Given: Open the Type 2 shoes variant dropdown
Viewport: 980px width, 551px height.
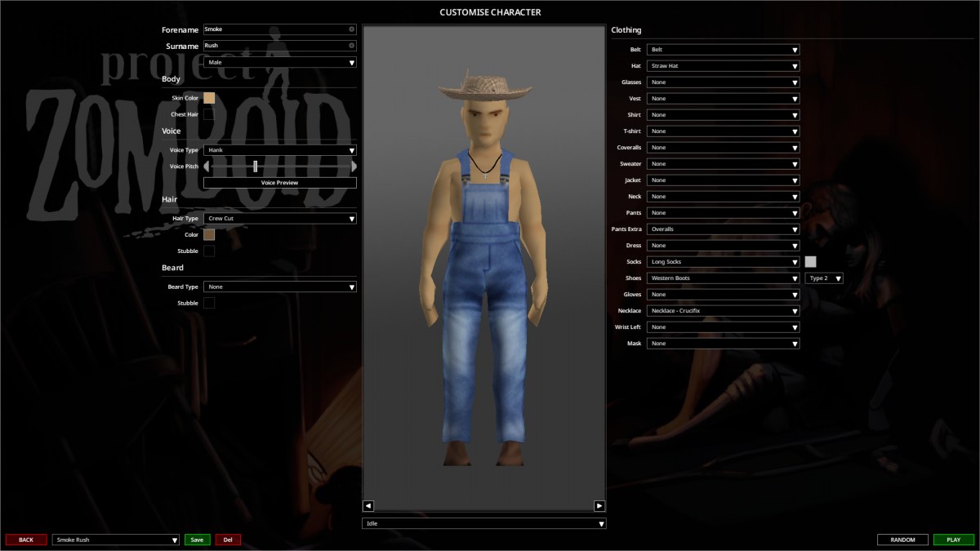Looking at the screenshot, I should [824, 278].
